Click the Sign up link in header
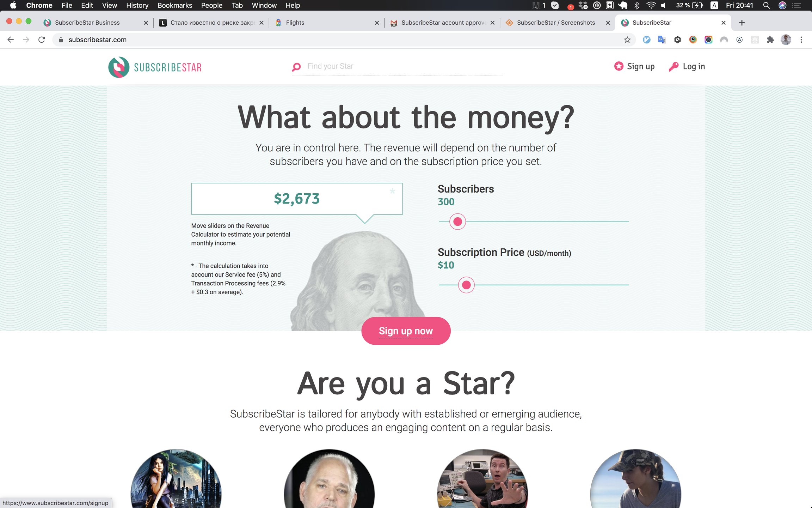The image size is (812, 508). [634, 66]
